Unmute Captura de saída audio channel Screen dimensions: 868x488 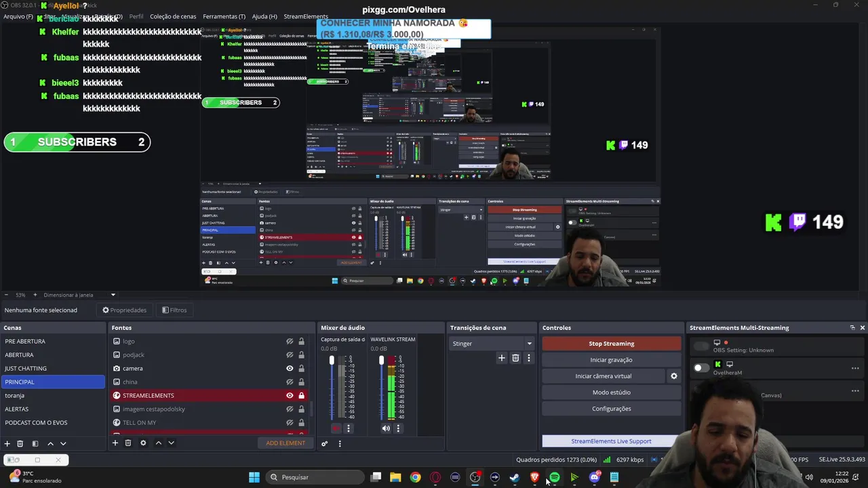coord(336,428)
